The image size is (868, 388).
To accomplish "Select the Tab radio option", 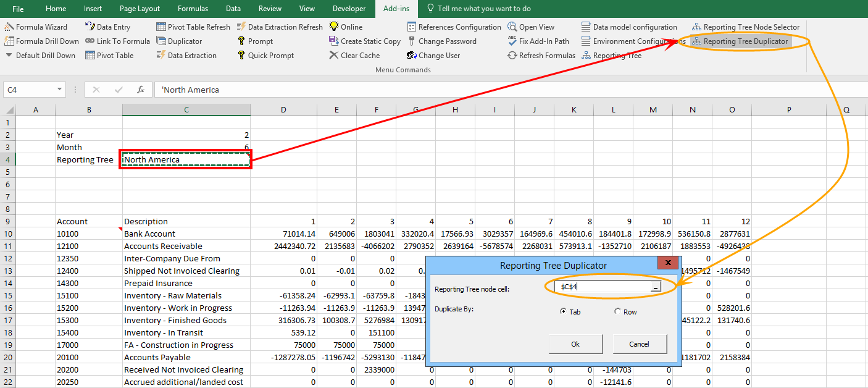I will (x=563, y=312).
